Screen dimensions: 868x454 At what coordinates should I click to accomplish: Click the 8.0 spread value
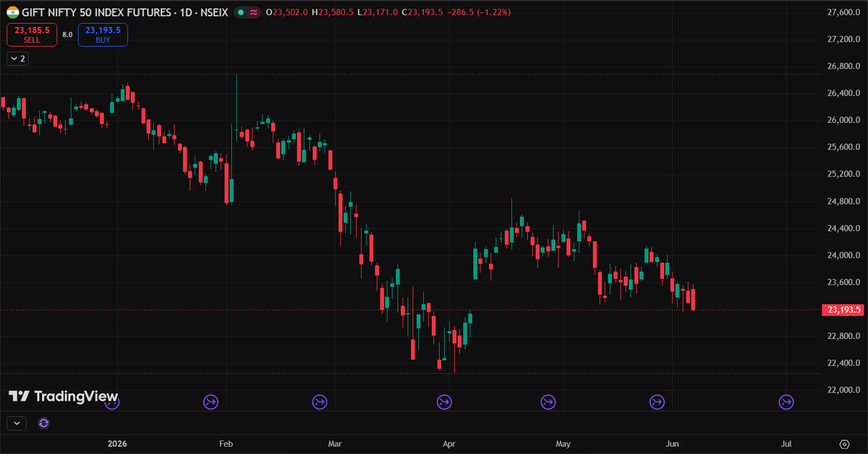(67, 35)
